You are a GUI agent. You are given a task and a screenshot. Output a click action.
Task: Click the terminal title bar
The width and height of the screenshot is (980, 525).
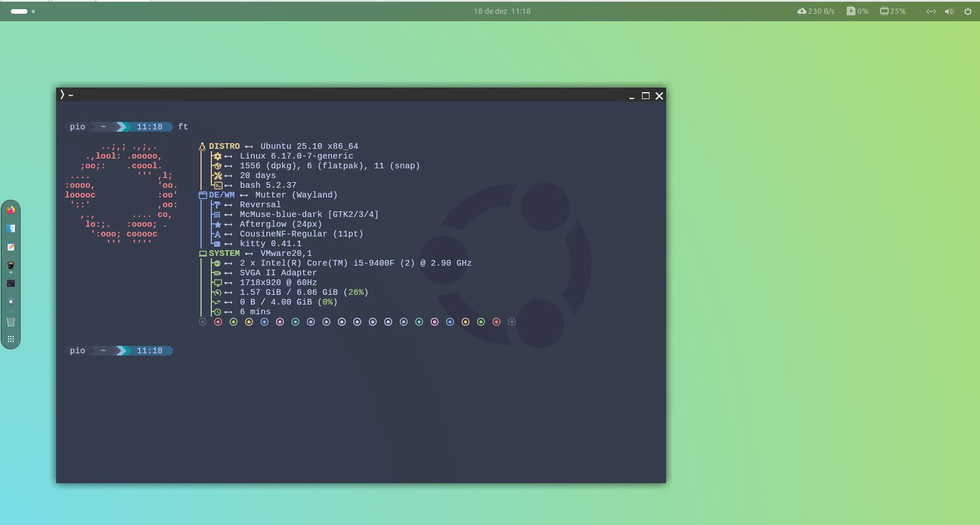[x=344, y=95]
